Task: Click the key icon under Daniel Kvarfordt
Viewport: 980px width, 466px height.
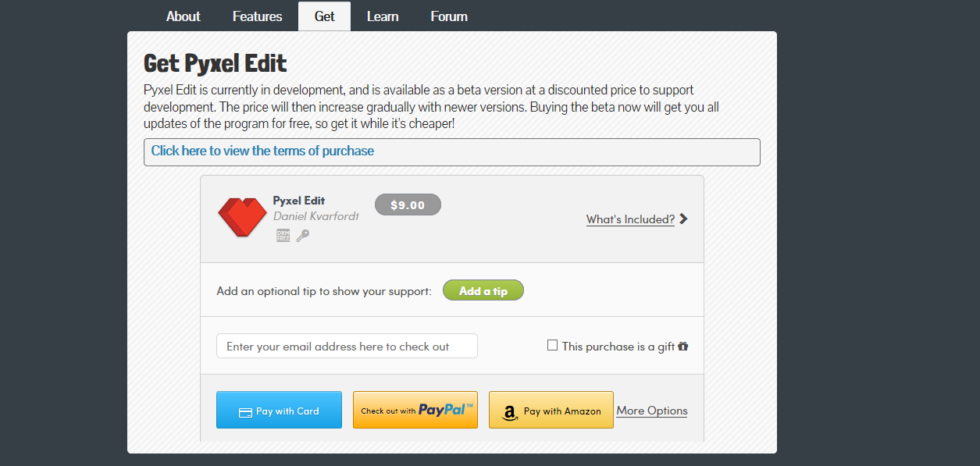Action: tap(302, 235)
